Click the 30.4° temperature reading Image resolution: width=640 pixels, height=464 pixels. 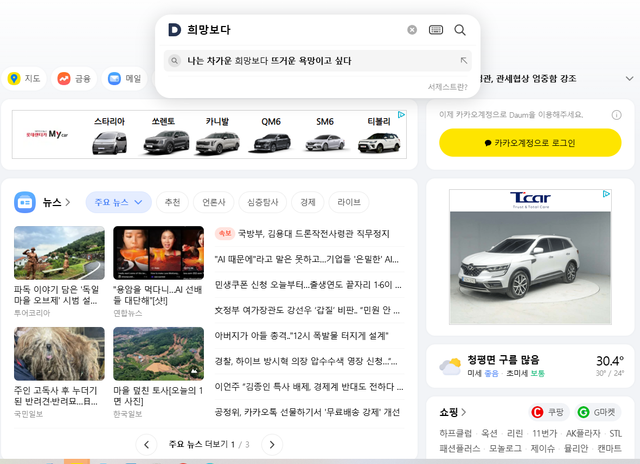pos(610,361)
